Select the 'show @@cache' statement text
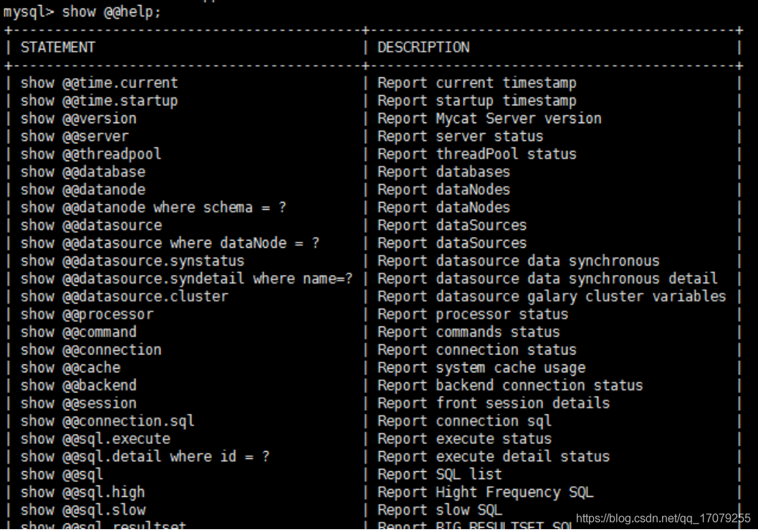The height and width of the screenshot is (532, 758). click(70, 367)
